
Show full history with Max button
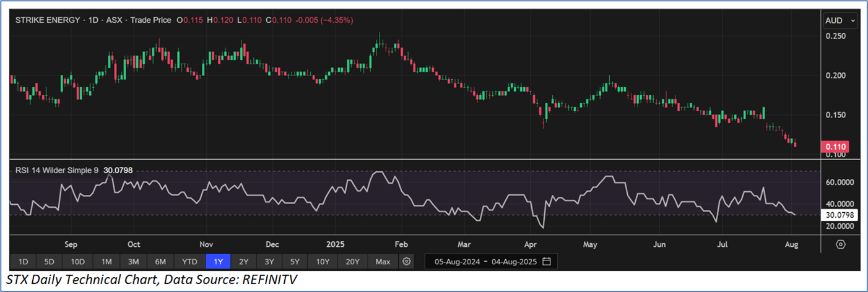coord(383,262)
